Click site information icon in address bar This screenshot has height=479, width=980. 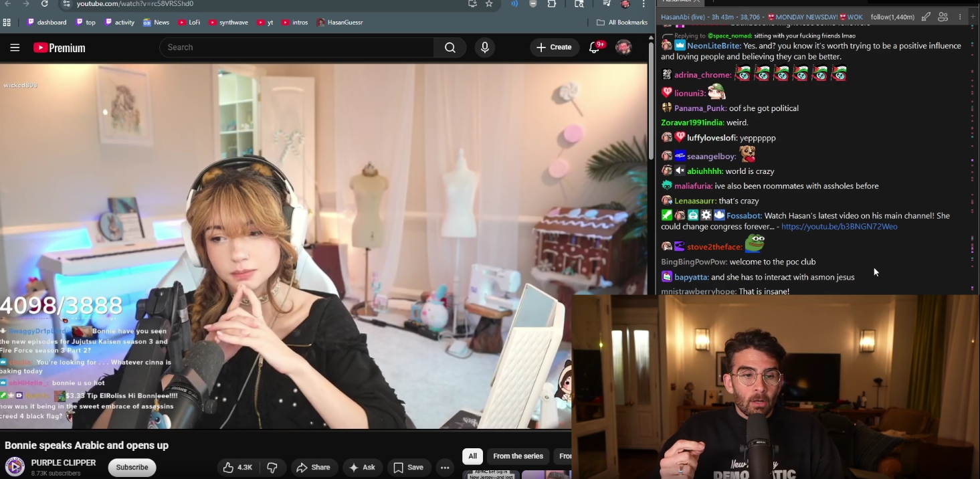click(x=66, y=4)
